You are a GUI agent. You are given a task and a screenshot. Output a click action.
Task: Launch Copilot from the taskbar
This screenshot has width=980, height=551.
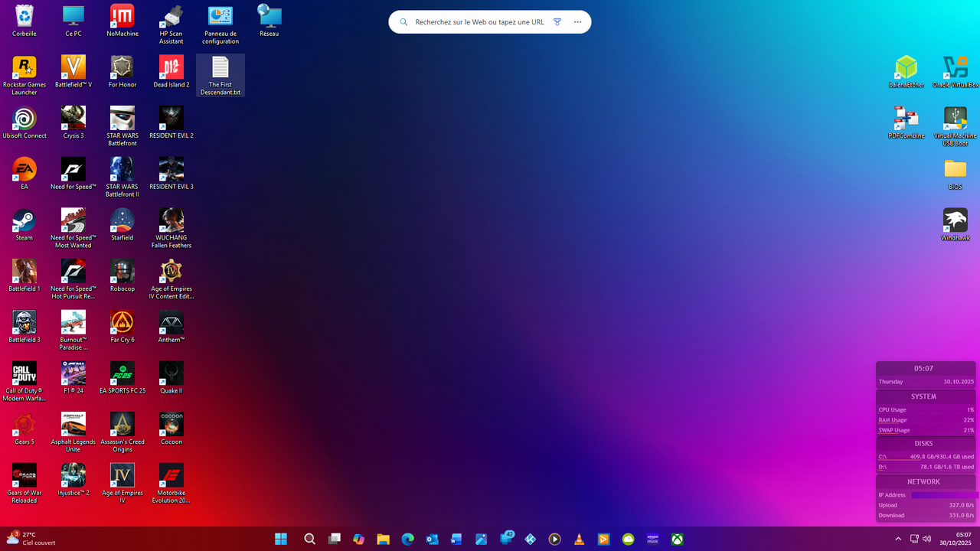tap(358, 540)
